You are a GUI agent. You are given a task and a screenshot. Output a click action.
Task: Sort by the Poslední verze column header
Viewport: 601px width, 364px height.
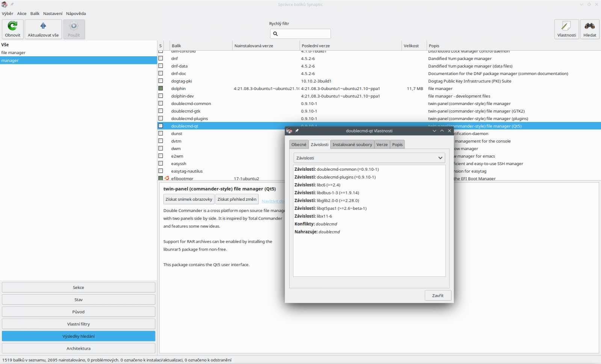pos(351,46)
